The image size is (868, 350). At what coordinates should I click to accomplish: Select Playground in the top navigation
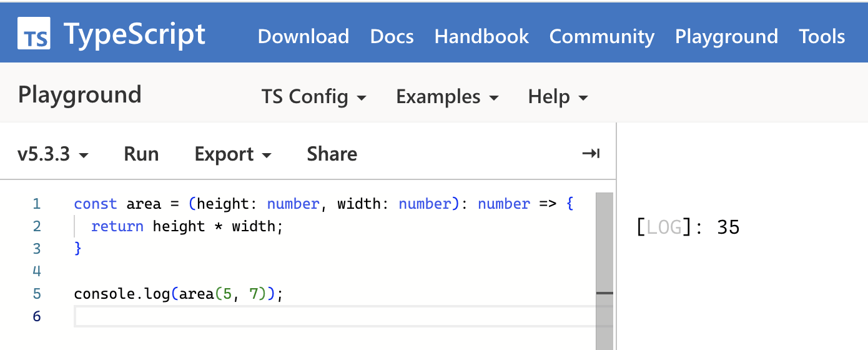coord(726,36)
